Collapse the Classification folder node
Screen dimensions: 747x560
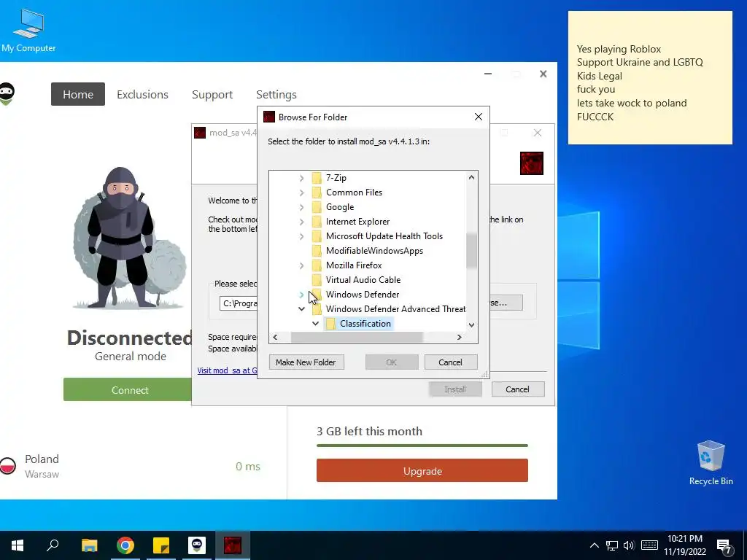[315, 324]
